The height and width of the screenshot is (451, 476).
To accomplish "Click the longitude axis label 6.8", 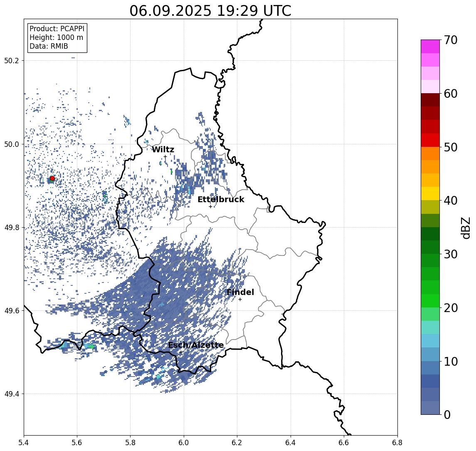I will click(397, 443).
